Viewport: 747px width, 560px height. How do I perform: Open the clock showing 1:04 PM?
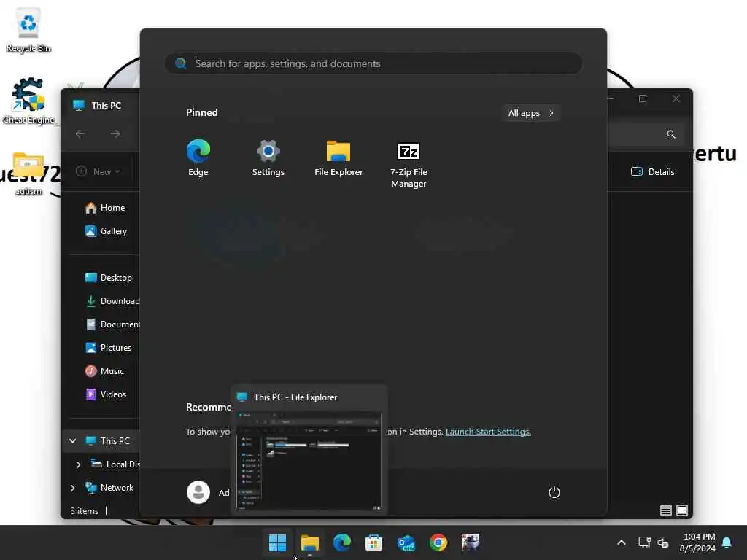click(x=697, y=542)
